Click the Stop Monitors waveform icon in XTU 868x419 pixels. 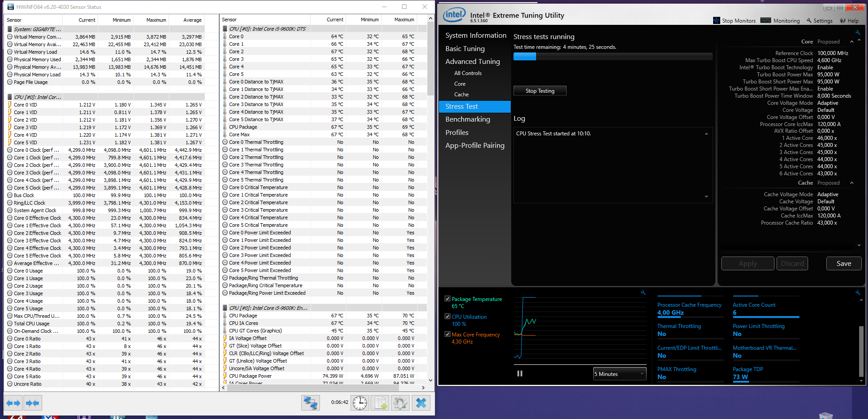click(x=717, y=20)
